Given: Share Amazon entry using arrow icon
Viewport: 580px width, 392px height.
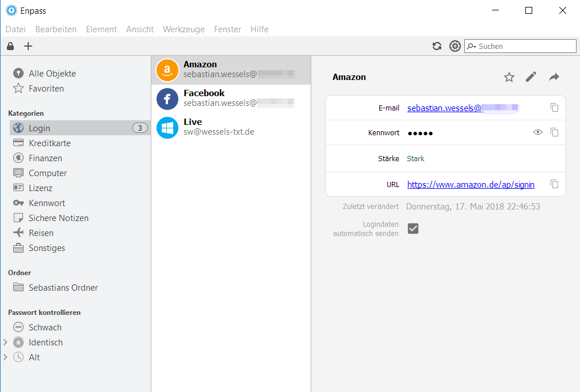Looking at the screenshot, I should [x=554, y=77].
